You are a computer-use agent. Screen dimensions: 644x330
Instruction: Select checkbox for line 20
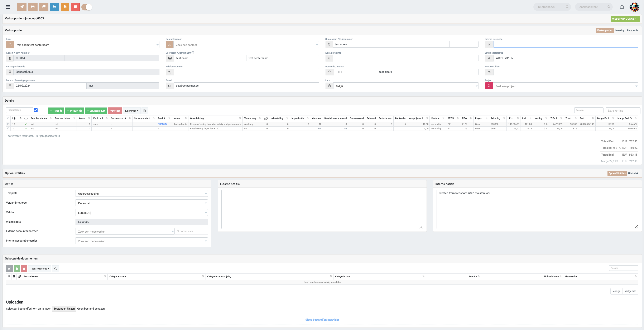[x=9, y=129]
